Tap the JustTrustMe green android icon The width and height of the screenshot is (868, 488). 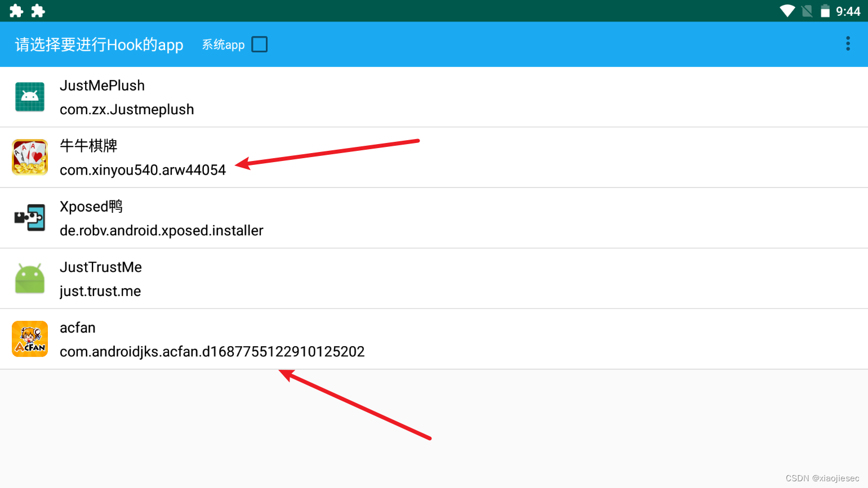[30, 279]
